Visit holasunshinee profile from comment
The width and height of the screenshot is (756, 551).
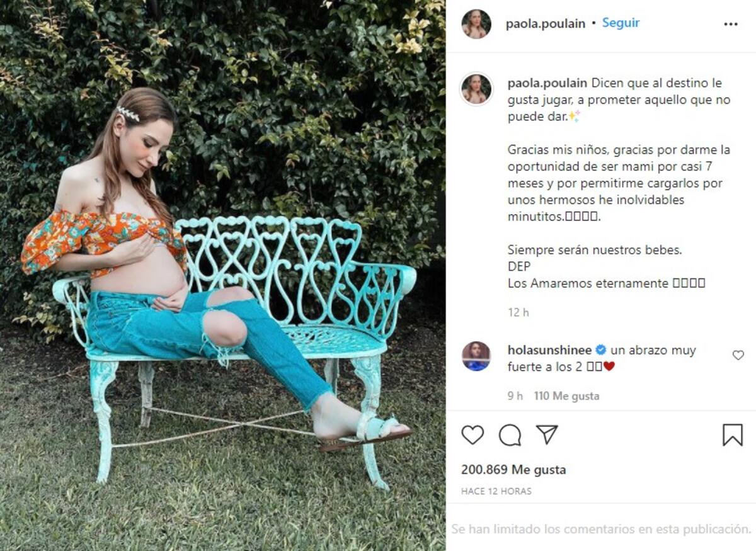[x=549, y=350]
